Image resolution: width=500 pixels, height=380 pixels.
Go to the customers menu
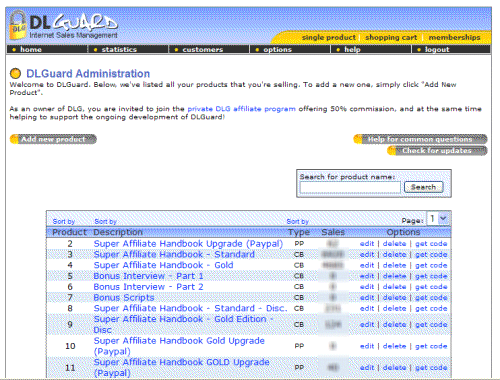pos(203,49)
